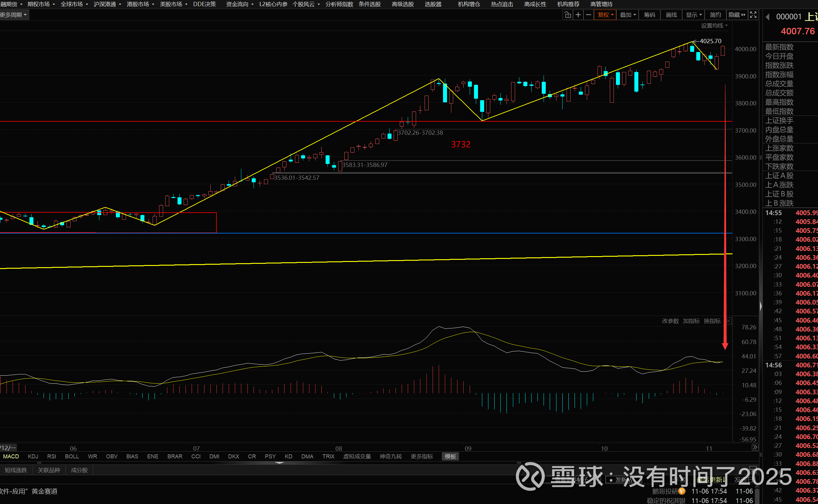This screenshot has width=818, height=504.
Task: Collapse right panel with side arrow handle
Action: (x=761, y=306)
